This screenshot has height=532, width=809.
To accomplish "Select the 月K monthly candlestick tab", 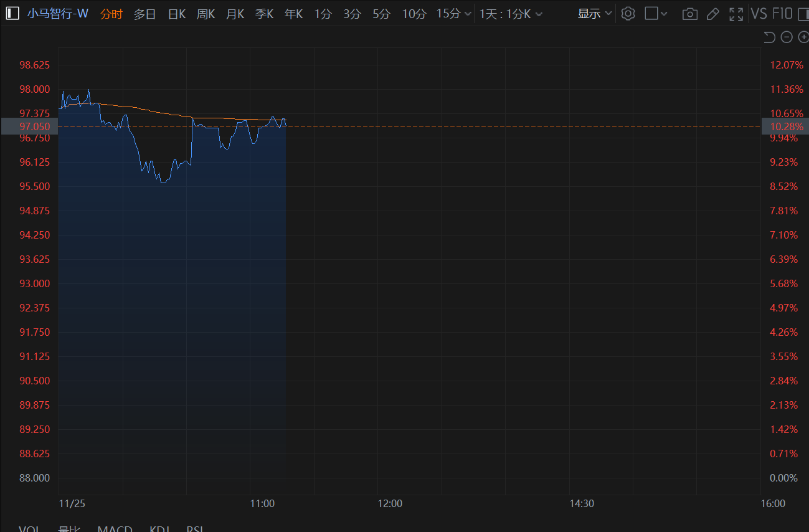I will coord(235,14).
